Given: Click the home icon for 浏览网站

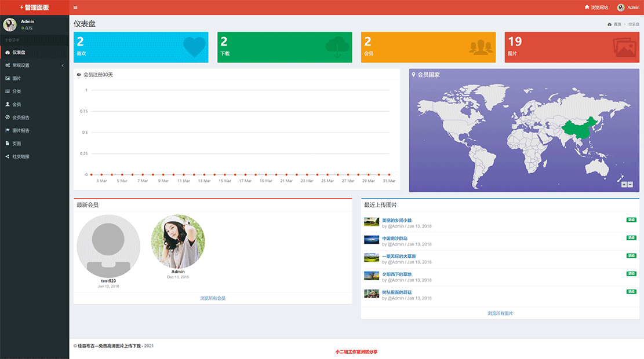Looking at the screenshot, I should pos(587,8).
